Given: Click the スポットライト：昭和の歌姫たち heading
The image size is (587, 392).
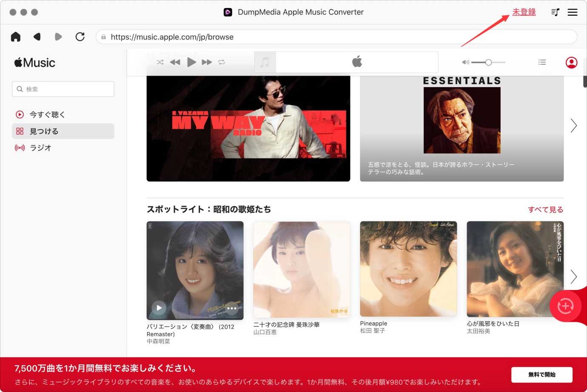Looking at the screenshot, I should (x=209, y=209).
